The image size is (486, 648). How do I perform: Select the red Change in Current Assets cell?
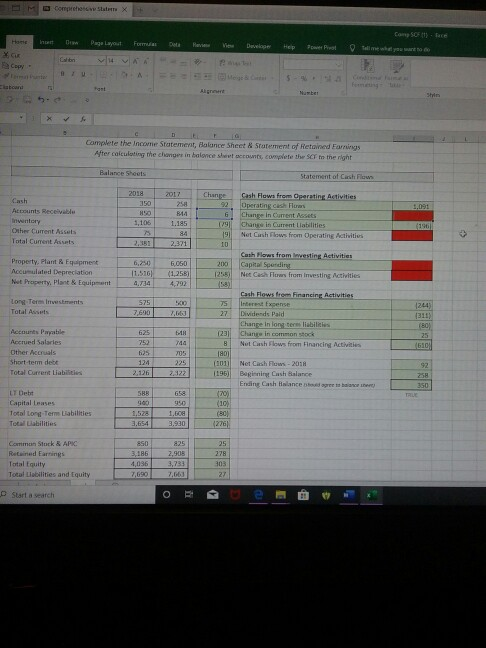coord(412,215)
